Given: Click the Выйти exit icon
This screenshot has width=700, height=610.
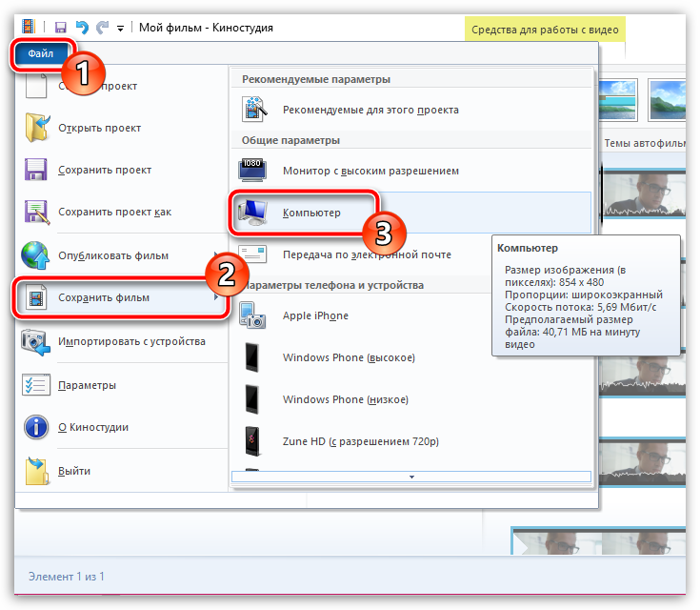Looking at the screenshot, I should click(36, 471).
